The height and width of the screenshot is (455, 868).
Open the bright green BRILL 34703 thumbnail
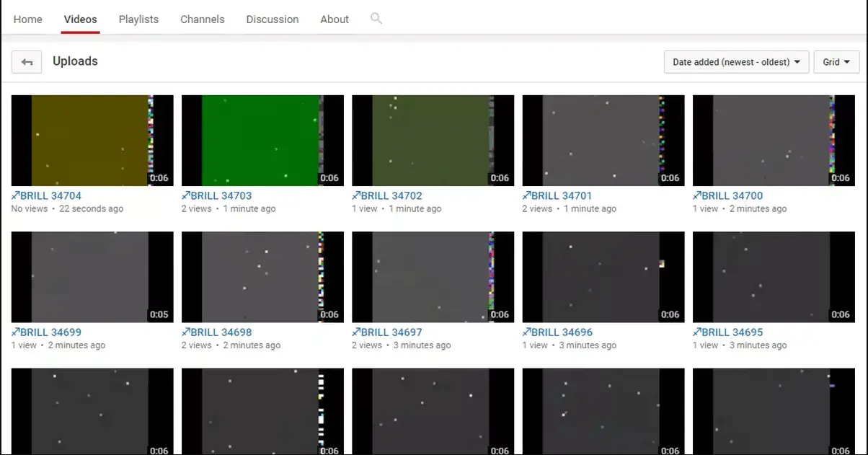click(262, 141)
